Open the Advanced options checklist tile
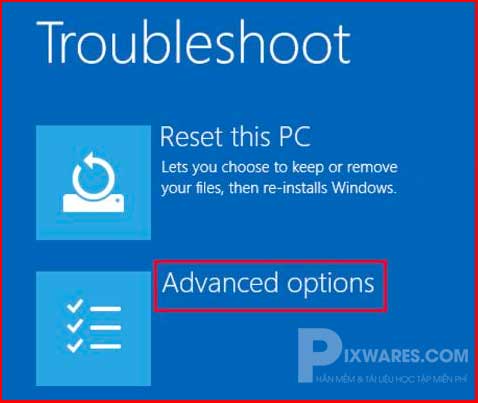This screenshot has width=478, height=403. click(x=93, y=329)
